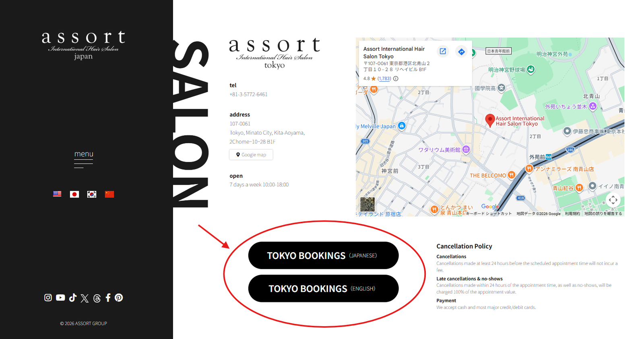Click address line 2Chome-10-28 B1F
The width and height of the screenshot is (644, 339).
pyautogui.click(x=252, y=142)
